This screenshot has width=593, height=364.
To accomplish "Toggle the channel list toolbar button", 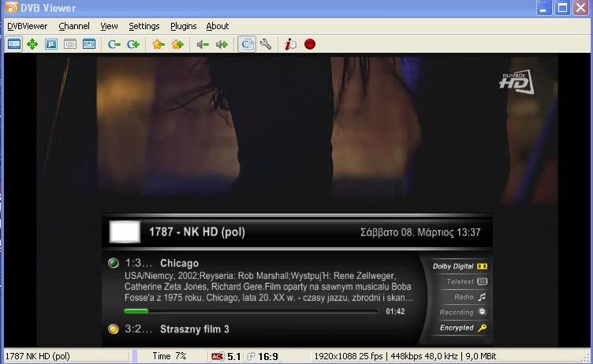I will 247,44.
